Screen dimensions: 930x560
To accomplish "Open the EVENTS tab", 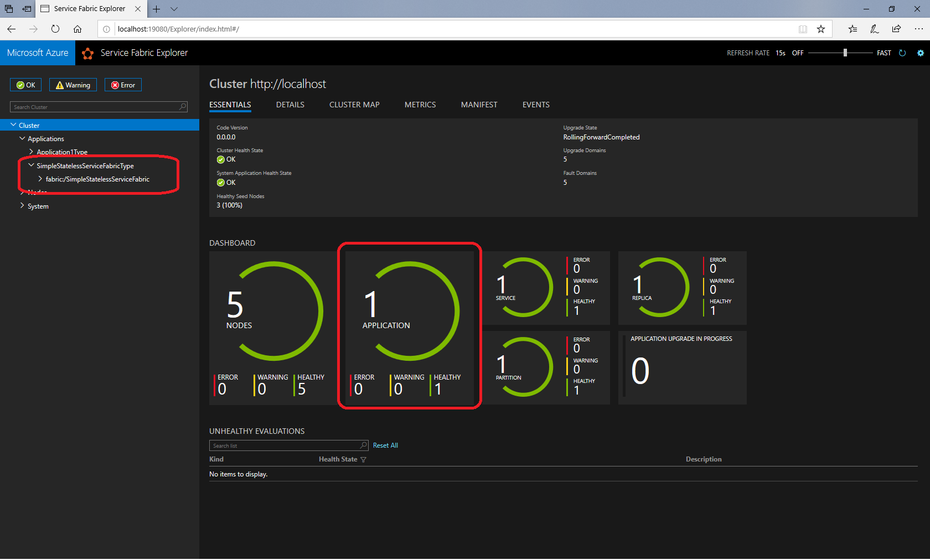I will point(536,105).
